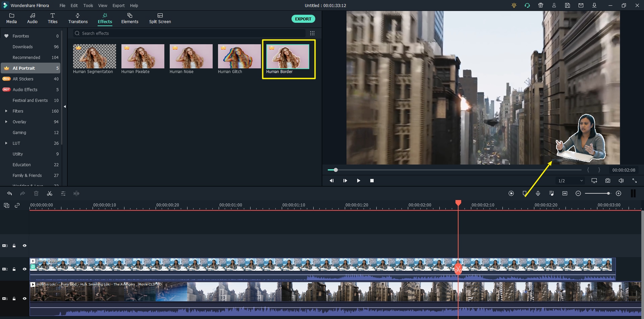Select the Human Glitch effect
The image size is (644, 319).
point(239,59)
